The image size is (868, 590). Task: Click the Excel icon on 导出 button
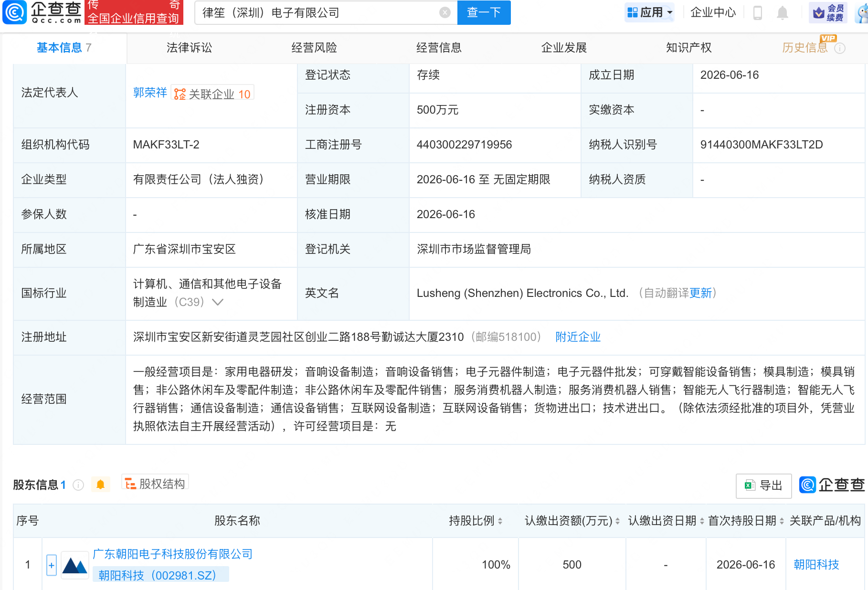[750, 485]
